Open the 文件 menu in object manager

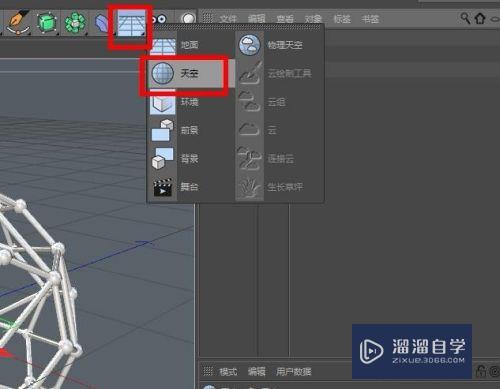(228, 19)
